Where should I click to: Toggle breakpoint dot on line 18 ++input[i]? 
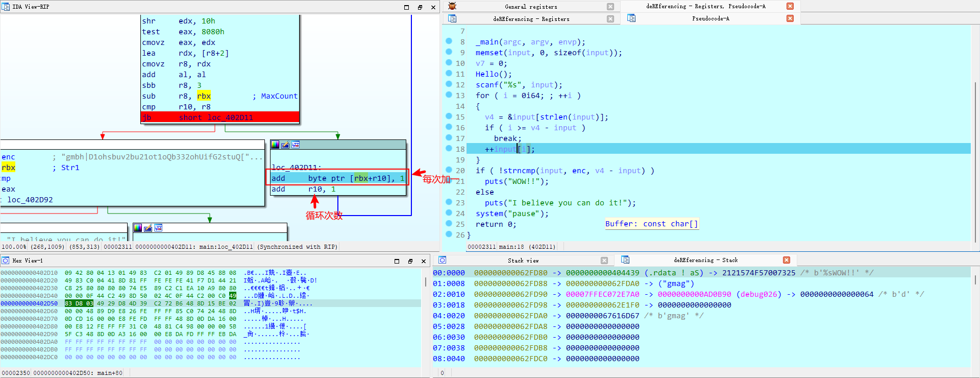(449, 148)
